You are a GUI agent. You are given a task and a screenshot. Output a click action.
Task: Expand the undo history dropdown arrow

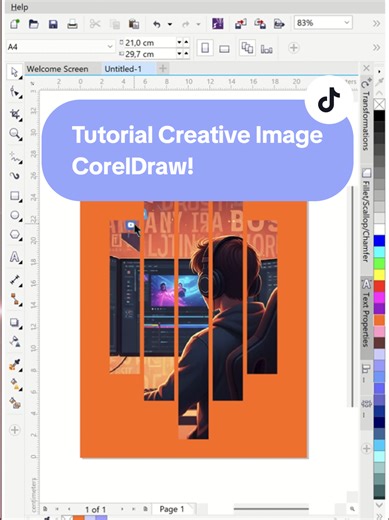click(x=170, y=24)
